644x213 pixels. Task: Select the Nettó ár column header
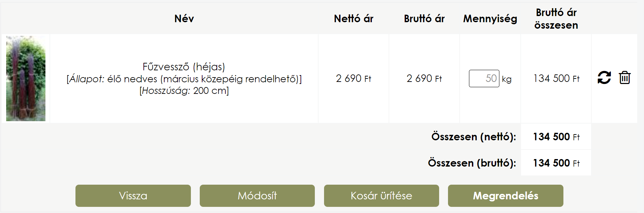point(353,18)
